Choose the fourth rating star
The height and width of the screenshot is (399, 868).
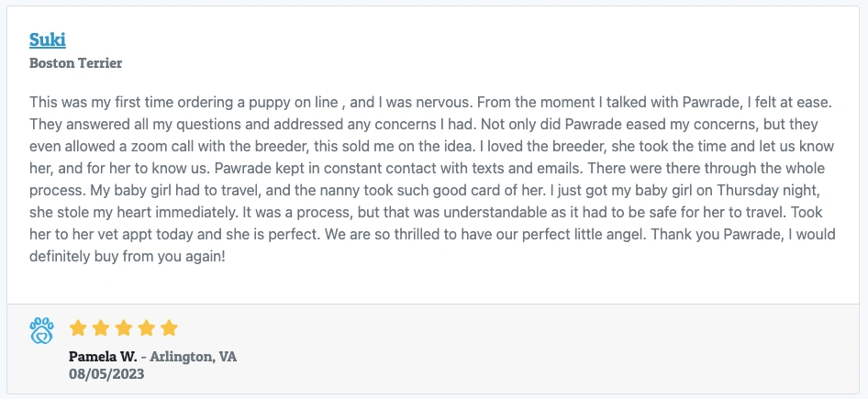[x=147, y=328]
